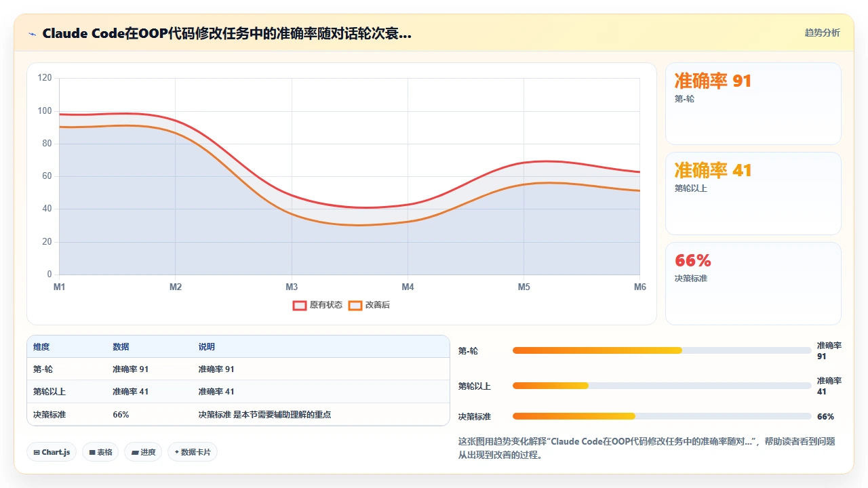Screen dimensions: 868x488
Task: Click the 120 y-axis label
Action: point(45,78)
